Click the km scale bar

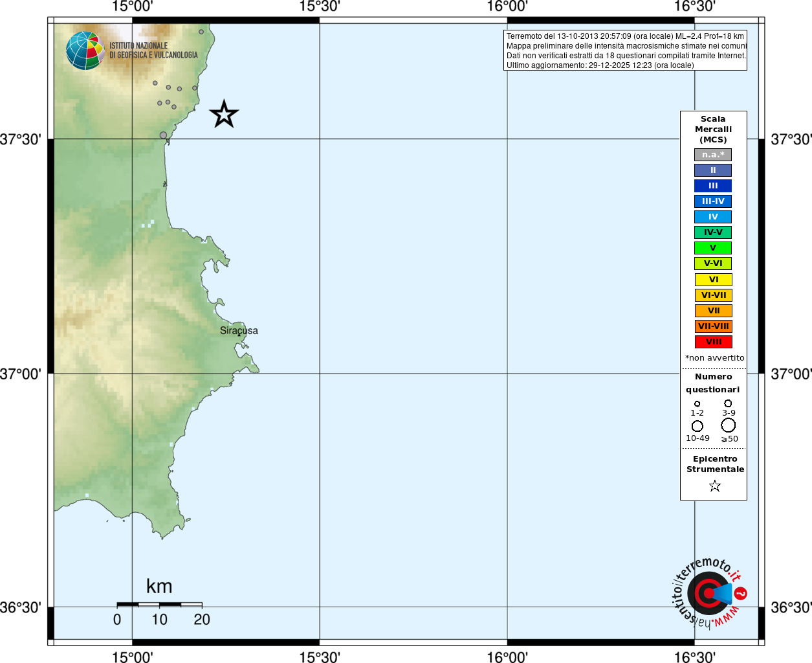pos(159,605)
